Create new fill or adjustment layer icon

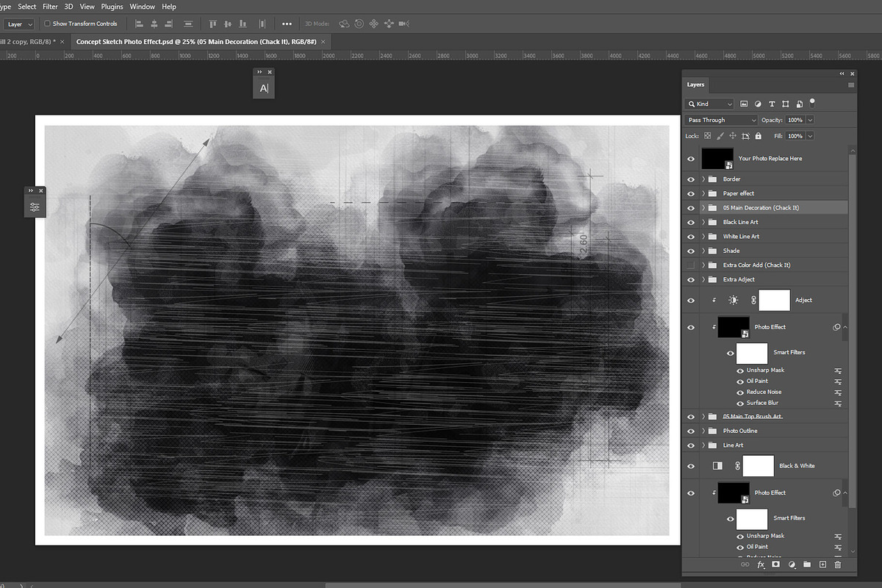pyautogui.click(x=792, y=564)
